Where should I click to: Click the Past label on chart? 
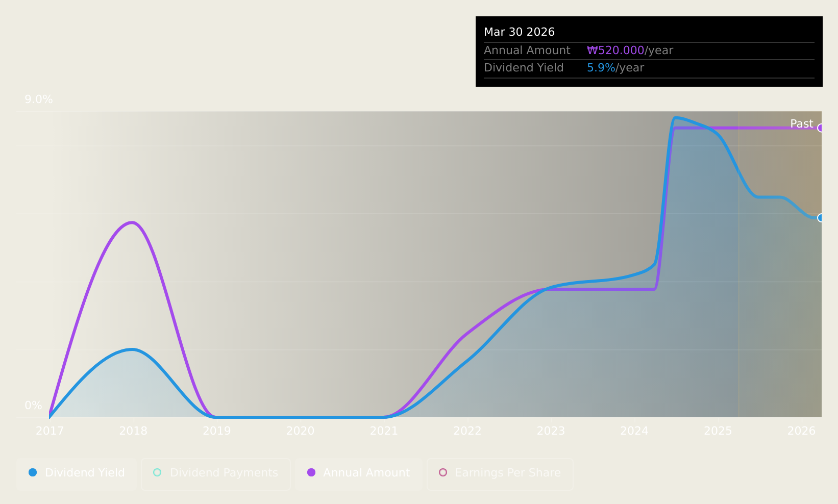pos(802,124)
